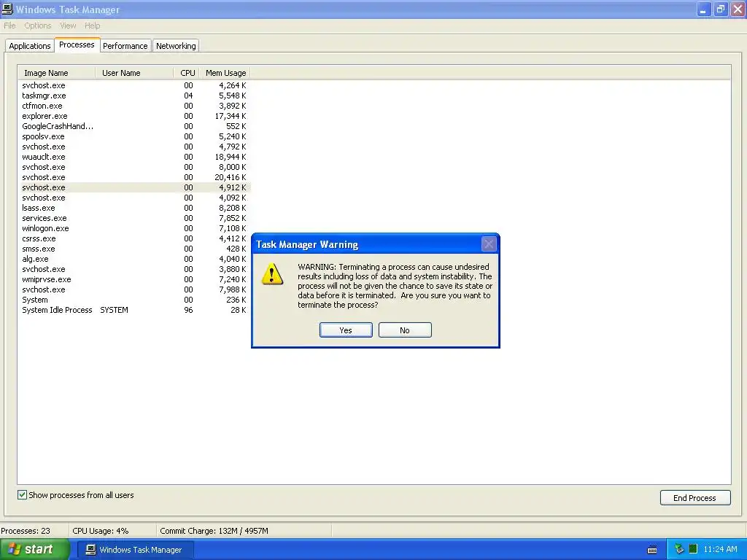Screen dimensions: 747x560
Task: Select the wuauclt.exe process
Action: pyautogui.click(x=134, y=157)
